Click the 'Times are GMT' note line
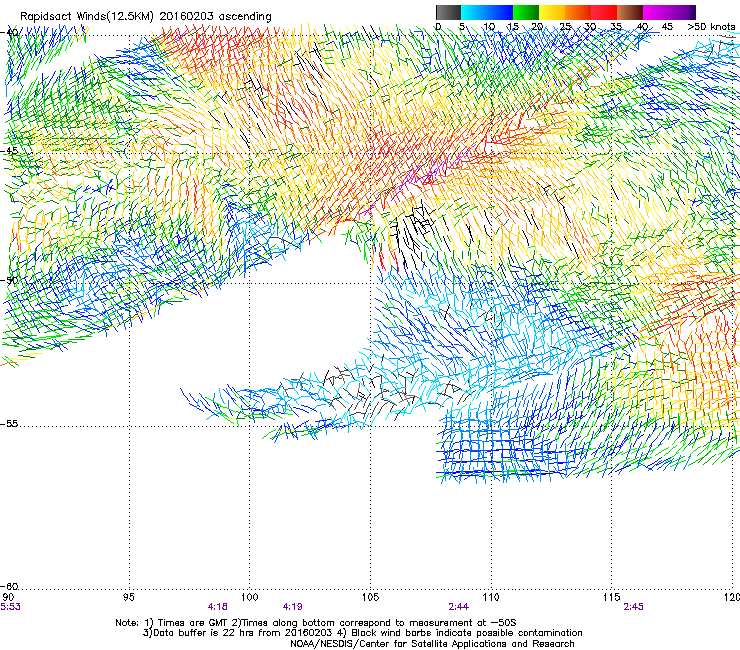This screenshot has height=650, width=740. (316, 623)
